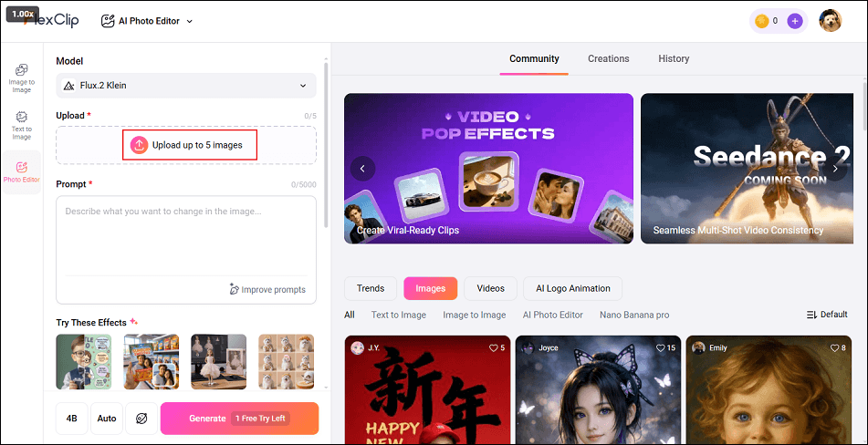Open the 4B model size option
This screenshot has width=868, height=445.
click(72, 419)
